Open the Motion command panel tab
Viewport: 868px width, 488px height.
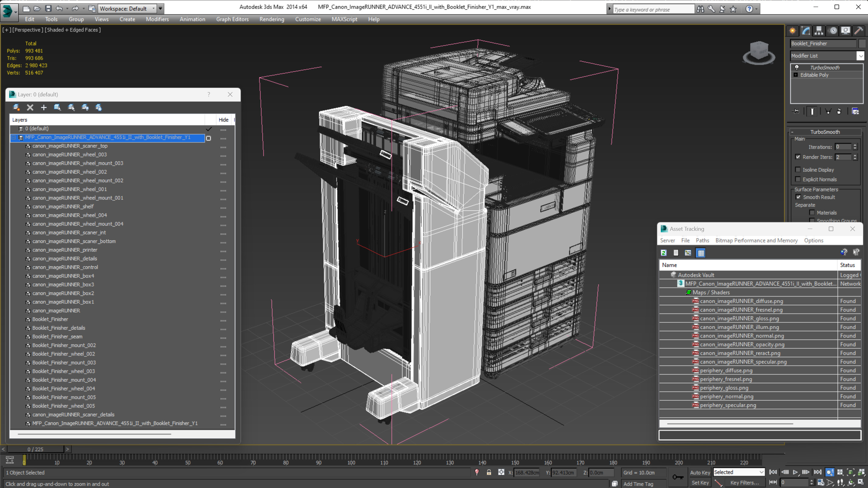tap(833, 31)
